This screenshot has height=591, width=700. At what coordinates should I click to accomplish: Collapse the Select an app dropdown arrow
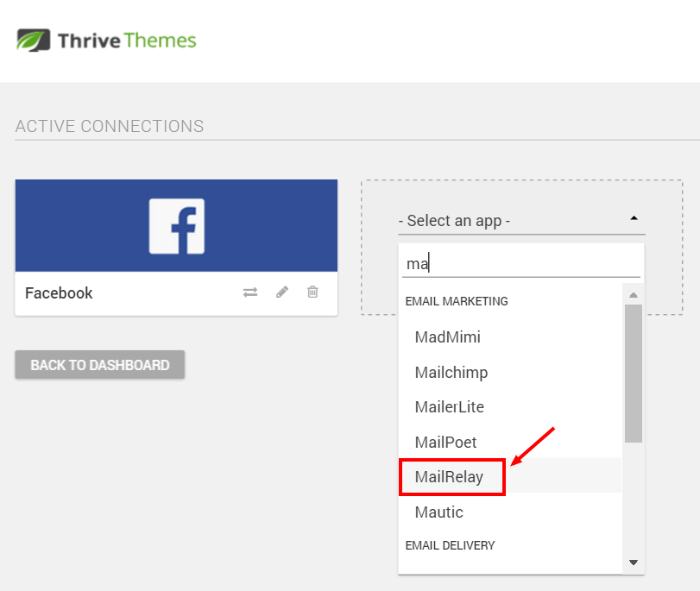click(634, 218)
